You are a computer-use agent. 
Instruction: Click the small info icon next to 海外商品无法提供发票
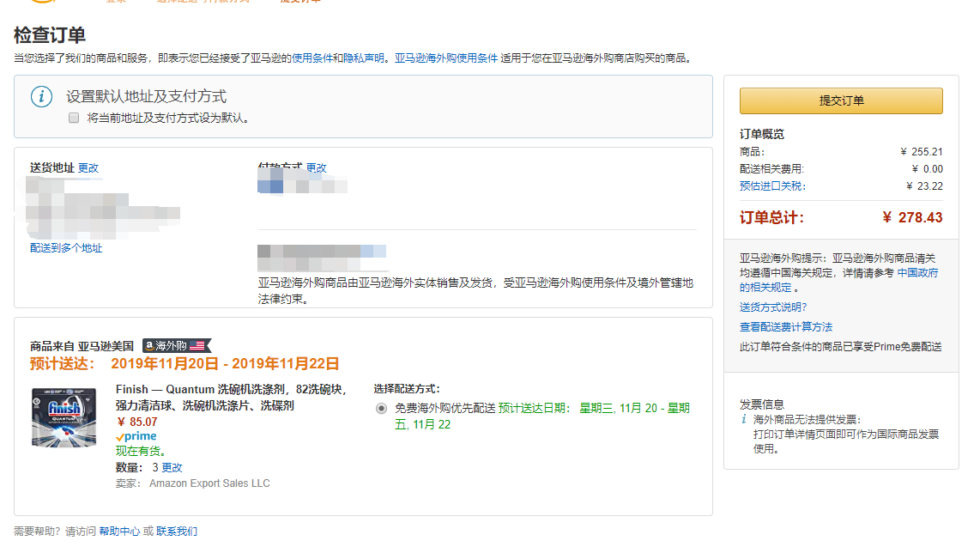[744, 419]
